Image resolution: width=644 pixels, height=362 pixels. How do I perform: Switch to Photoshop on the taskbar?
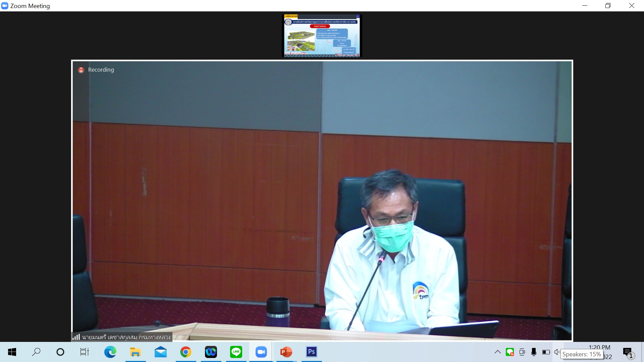coord(311,352)
